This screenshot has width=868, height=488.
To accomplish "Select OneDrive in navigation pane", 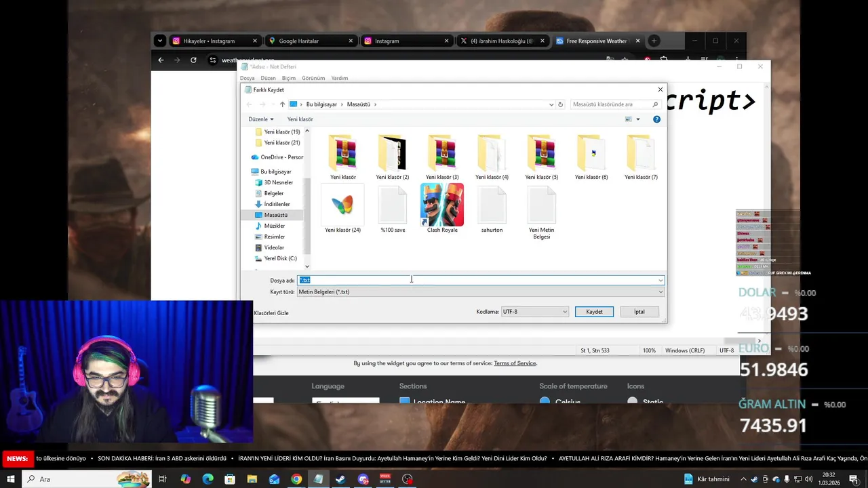I will pyautogui.click(x=277, y=157).
